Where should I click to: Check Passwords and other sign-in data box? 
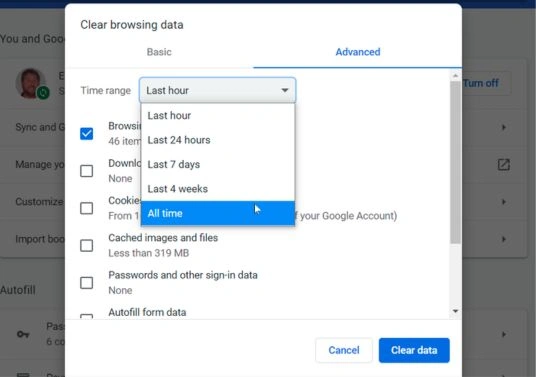[86, 283]
